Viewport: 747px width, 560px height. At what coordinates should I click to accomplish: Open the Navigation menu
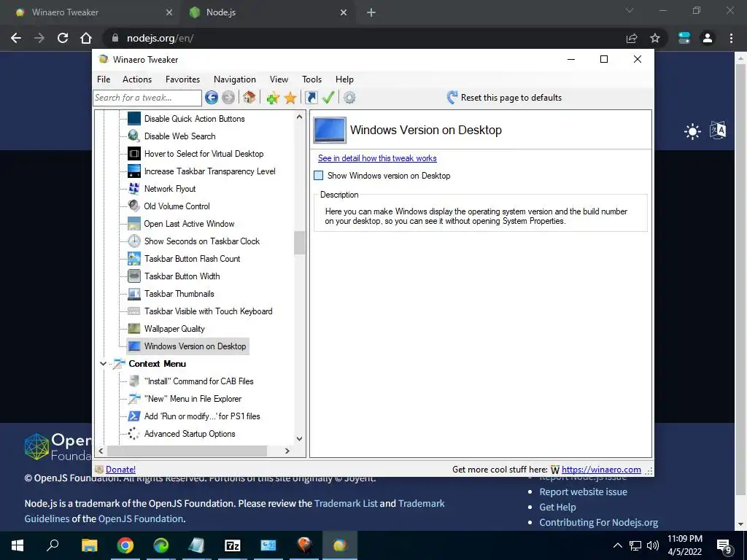coord(235,79)
